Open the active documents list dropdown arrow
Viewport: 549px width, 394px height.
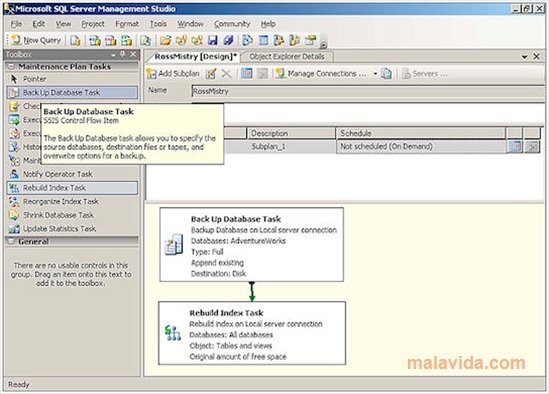tap(524, 56)
